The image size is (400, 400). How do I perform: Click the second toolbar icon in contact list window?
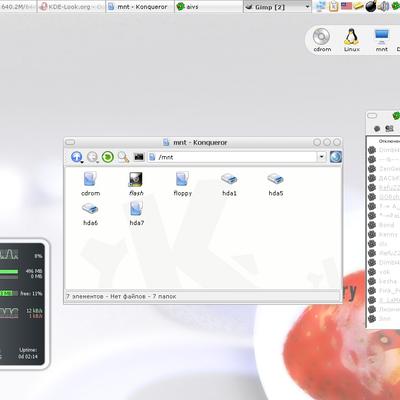[x=389, y=128]
